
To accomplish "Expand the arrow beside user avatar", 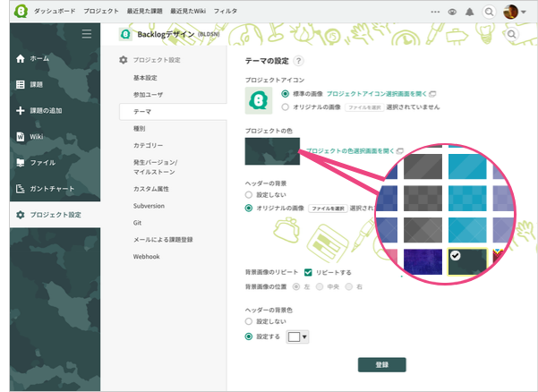I will pos(524,12).
